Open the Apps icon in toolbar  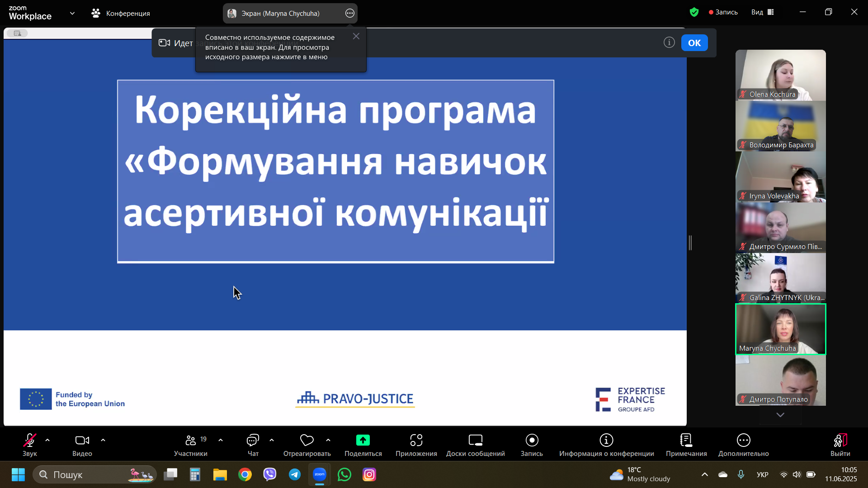coord(416,440)
